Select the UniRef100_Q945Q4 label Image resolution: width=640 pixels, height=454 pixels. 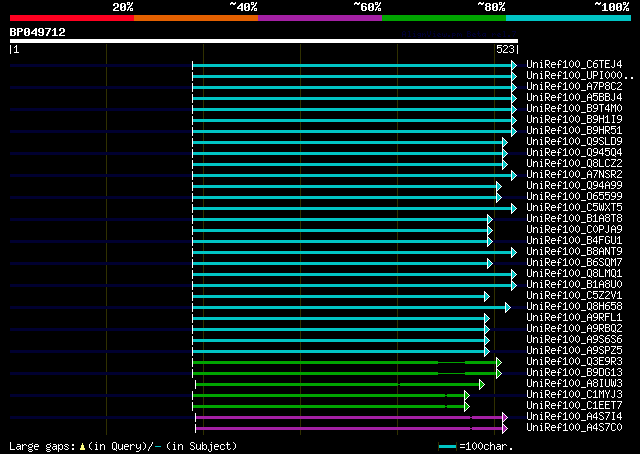click(x=574, y=153)
